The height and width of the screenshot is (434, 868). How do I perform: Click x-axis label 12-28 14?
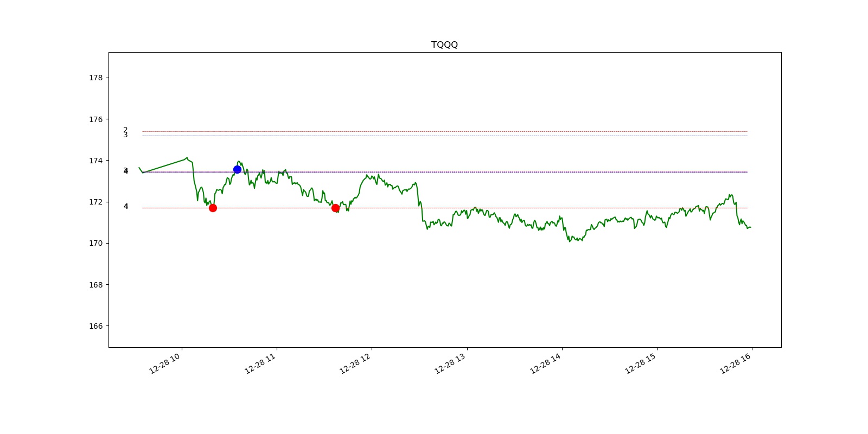coord(545,362)
